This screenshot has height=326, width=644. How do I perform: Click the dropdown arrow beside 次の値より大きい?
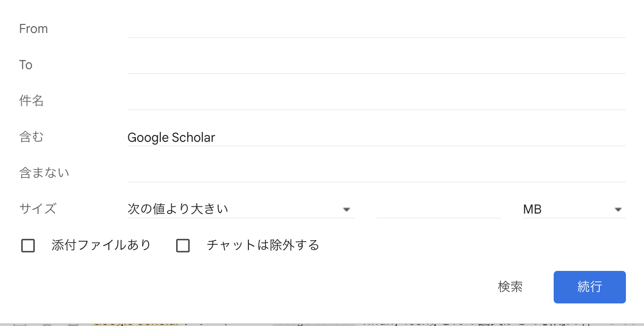[347, 209]
